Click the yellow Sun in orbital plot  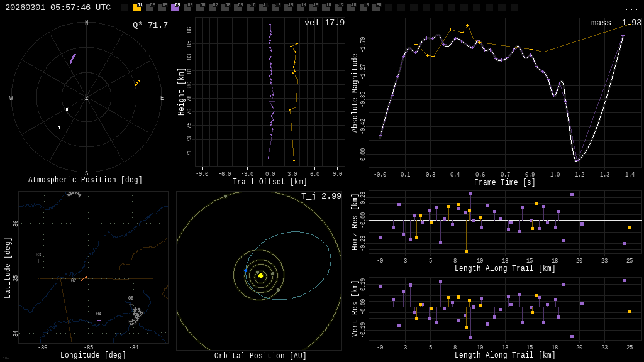pos(260,275)
